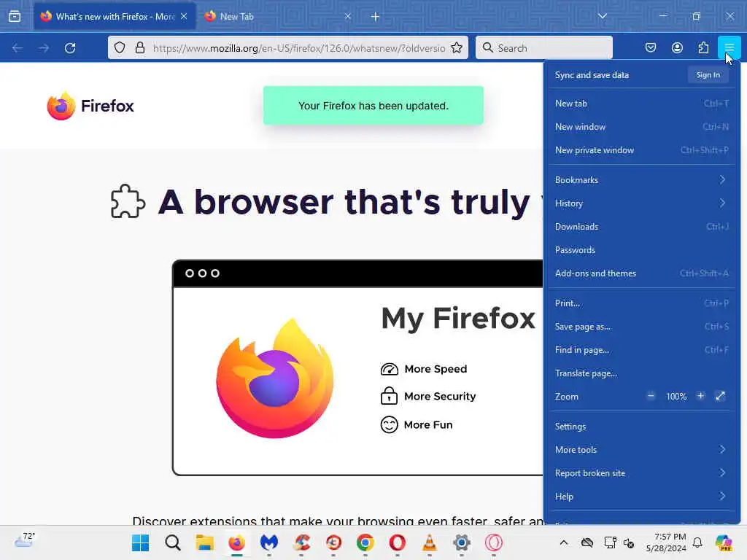Open Google Chrome from the taskbar

[365, 542]
